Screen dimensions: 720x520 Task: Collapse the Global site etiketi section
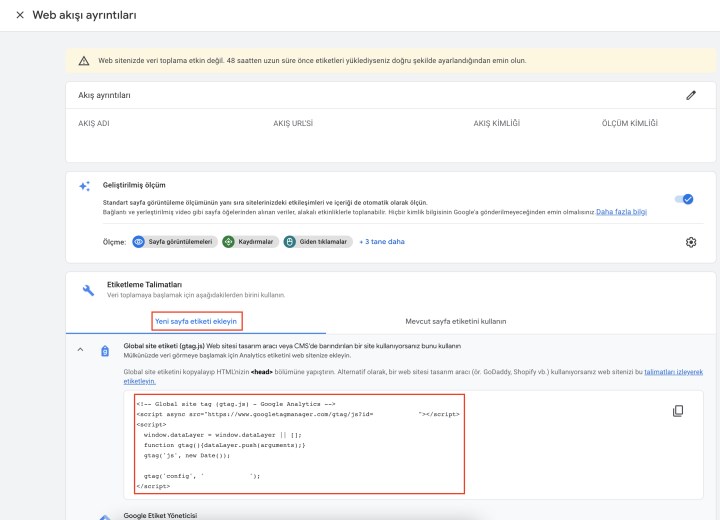tap(80, 350)
